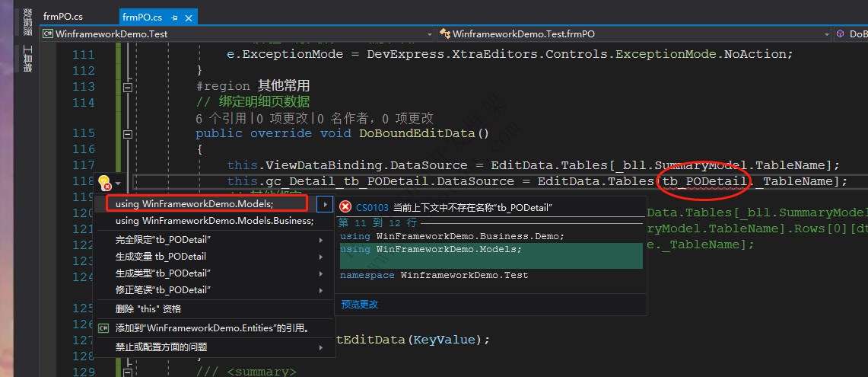Collapse the #region block on line 113
868x377 pixels.
pos(128,87)
